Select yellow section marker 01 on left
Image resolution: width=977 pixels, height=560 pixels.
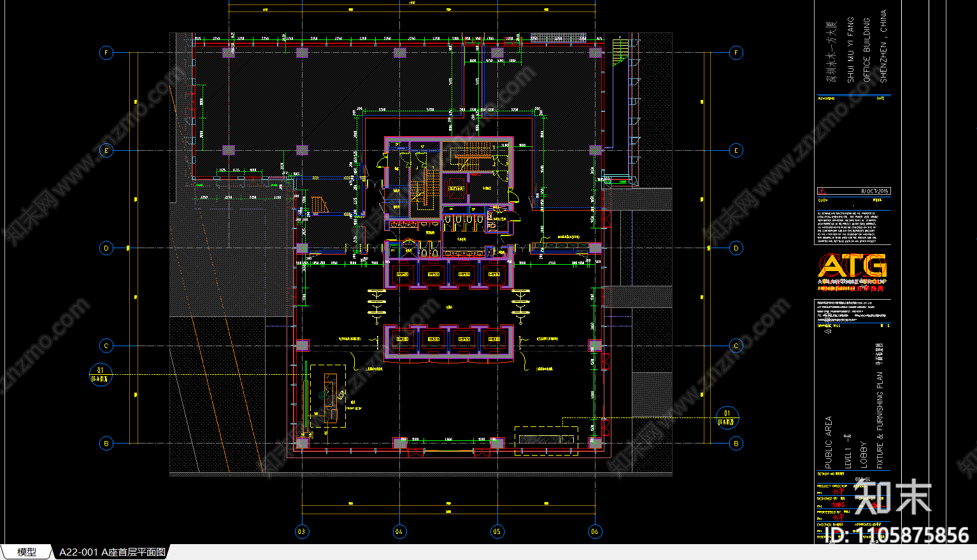(101, 375)
